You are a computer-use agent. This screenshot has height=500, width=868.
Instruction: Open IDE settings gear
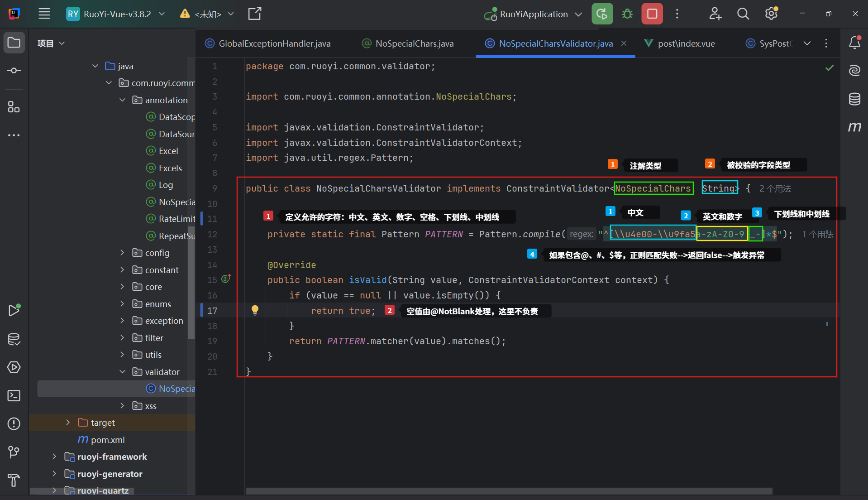[x=771, y=14]
